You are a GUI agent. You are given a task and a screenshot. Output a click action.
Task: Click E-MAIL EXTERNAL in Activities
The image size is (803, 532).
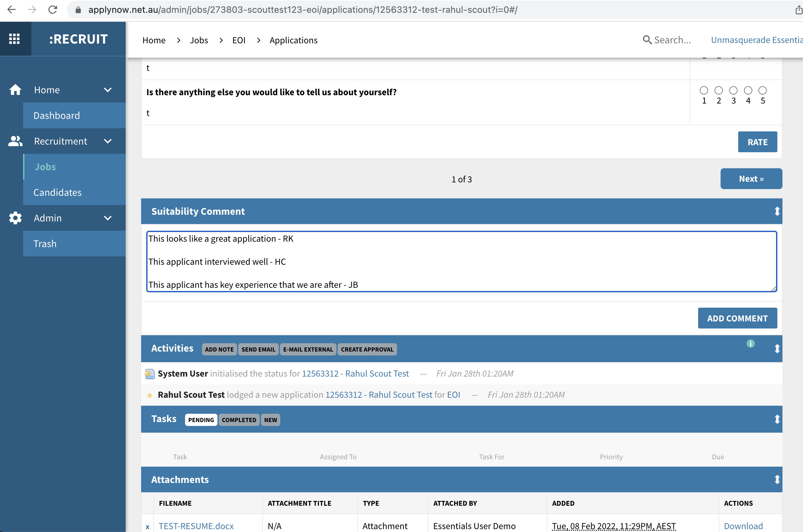[308, 349]
